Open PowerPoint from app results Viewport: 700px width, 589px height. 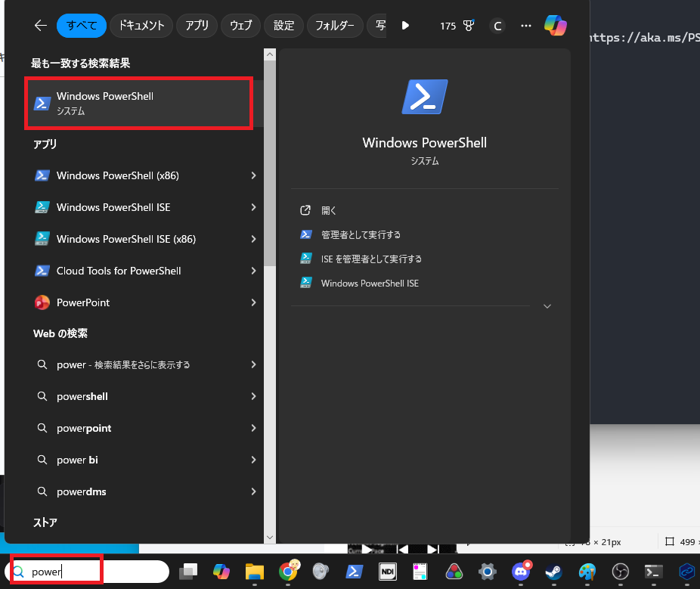(x=83, y=302)
